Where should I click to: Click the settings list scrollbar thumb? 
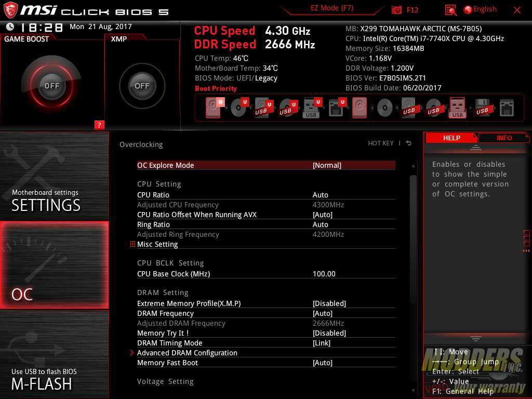click(413, 239)
